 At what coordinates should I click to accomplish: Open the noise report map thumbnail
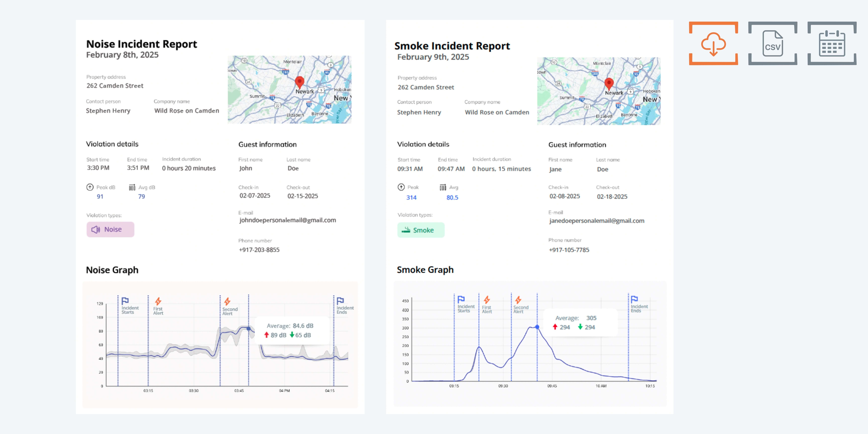(289, 90)
